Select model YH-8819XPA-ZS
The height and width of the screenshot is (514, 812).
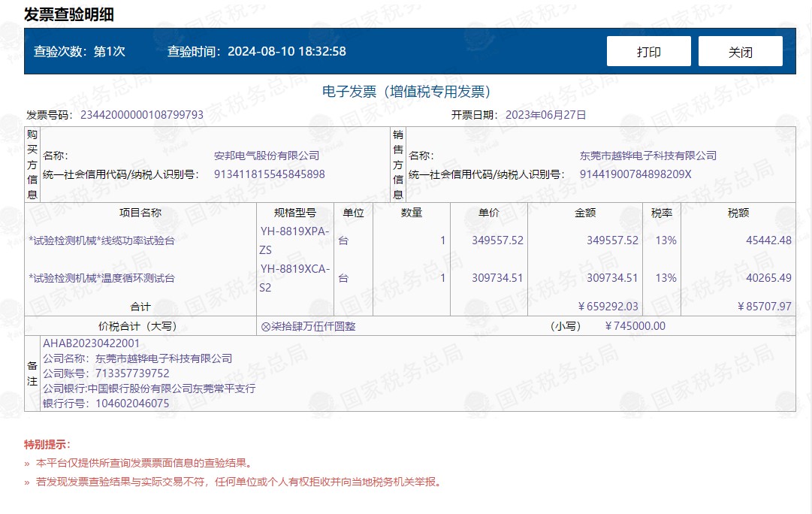(294, 240)
